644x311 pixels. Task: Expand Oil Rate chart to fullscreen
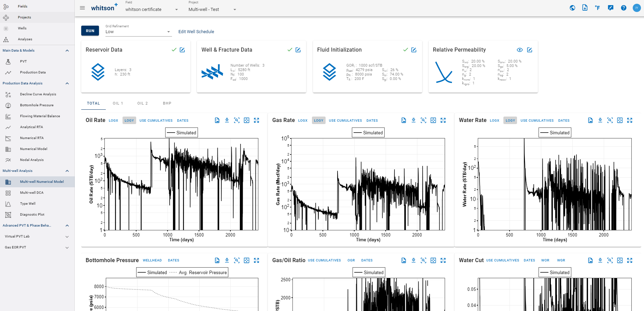(257, 120)
